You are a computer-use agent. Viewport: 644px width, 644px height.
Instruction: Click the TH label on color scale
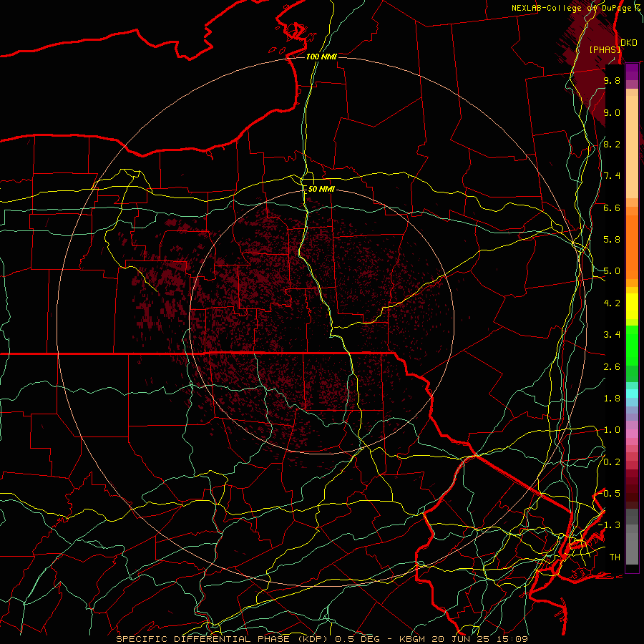615,557
